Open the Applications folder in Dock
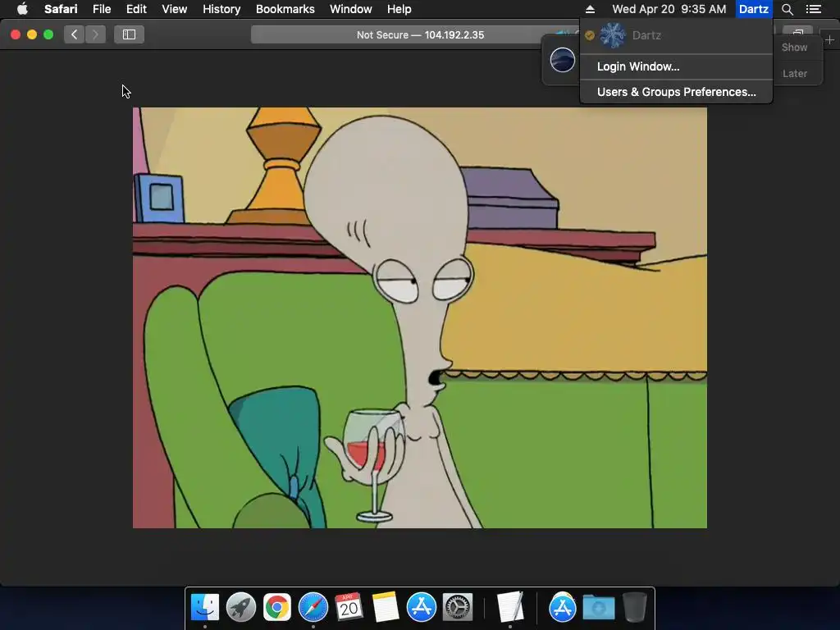The width and height of the screenshot is (840, 630). point(563,607)
